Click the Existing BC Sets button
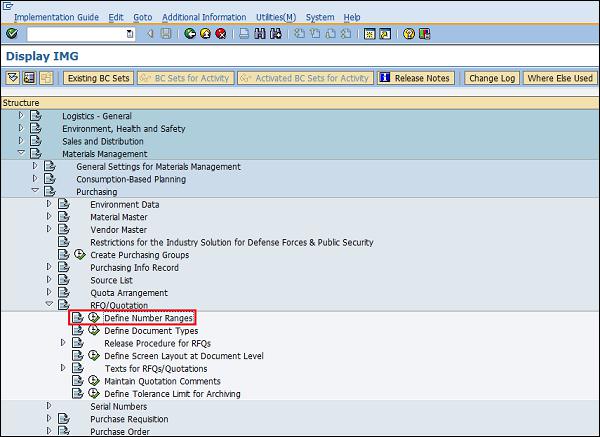Screen dimensions: 600x437 click(x=98, y=78)
